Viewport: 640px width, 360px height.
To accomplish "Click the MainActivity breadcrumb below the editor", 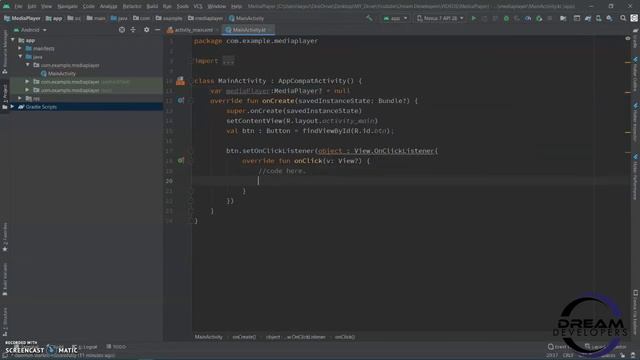I will 209,337.
